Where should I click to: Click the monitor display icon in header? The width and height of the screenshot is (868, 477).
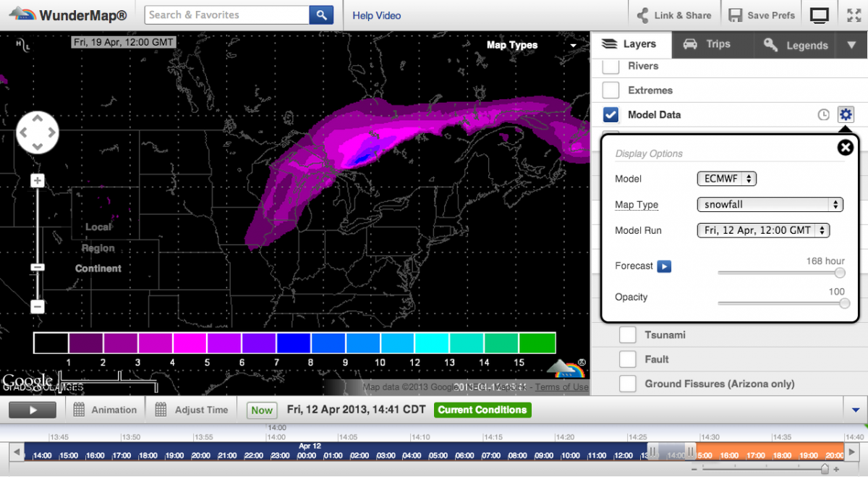point(819,15)
